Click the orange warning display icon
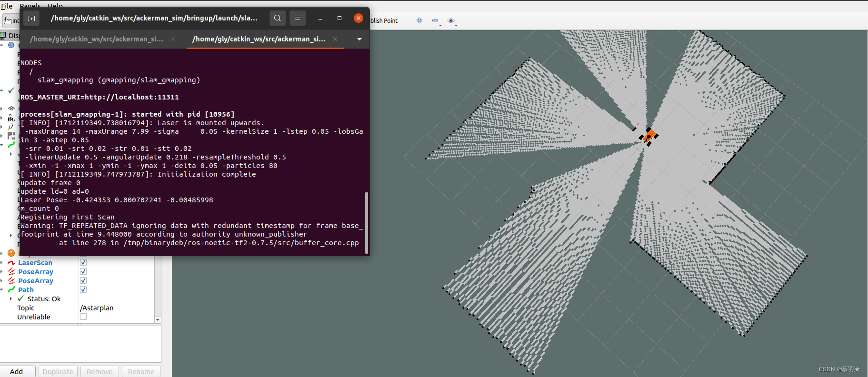Viewport: 868px width, 377px height. [11, 253]
